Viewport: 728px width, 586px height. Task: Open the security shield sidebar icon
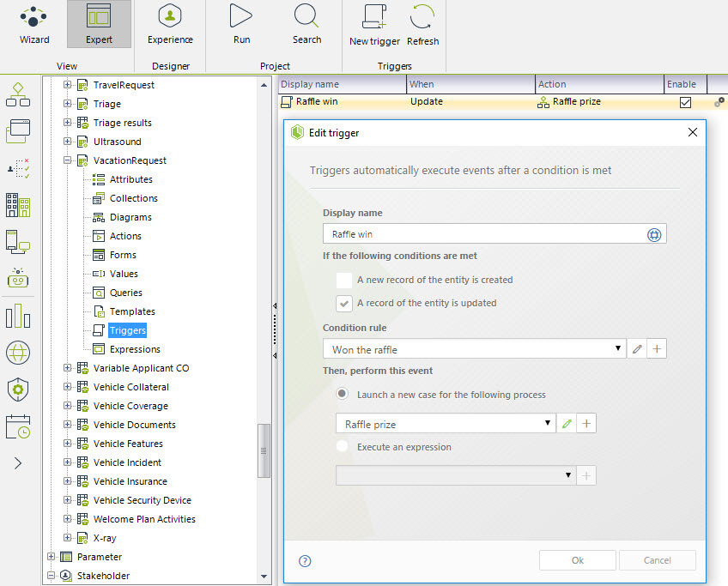(x=18, y=390)
